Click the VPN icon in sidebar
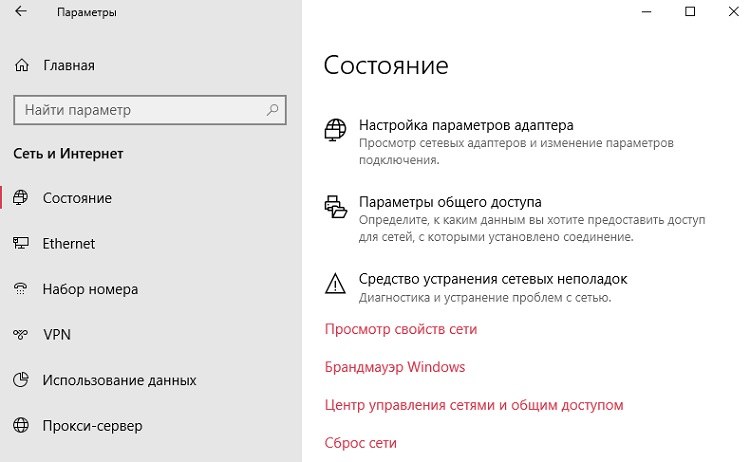The width and height of the screenshot is (750, 462). pos(21,334)
